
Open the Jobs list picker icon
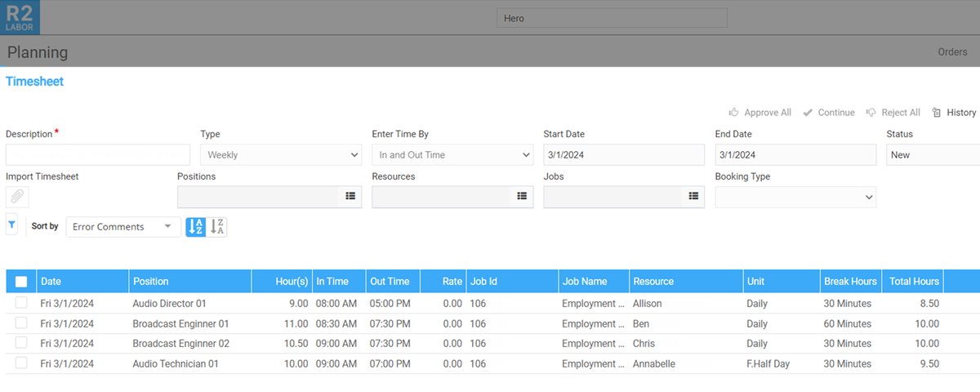(x=693, y=196)
